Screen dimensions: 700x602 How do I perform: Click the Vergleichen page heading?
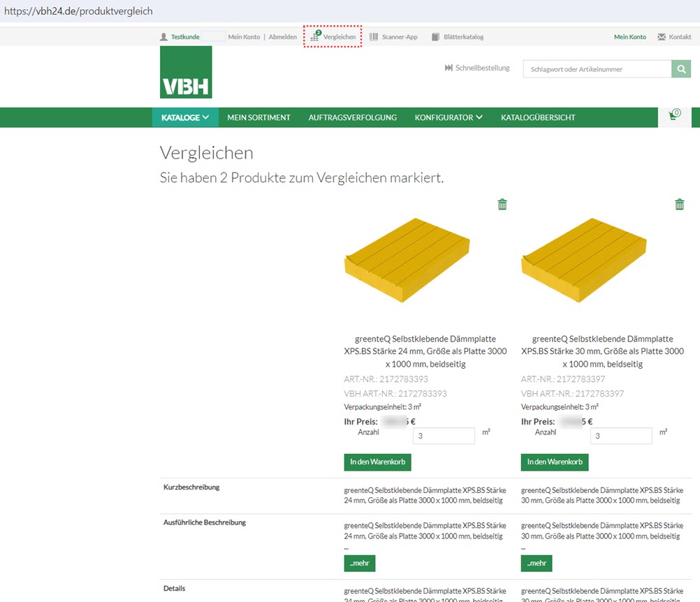pos(207,153)
